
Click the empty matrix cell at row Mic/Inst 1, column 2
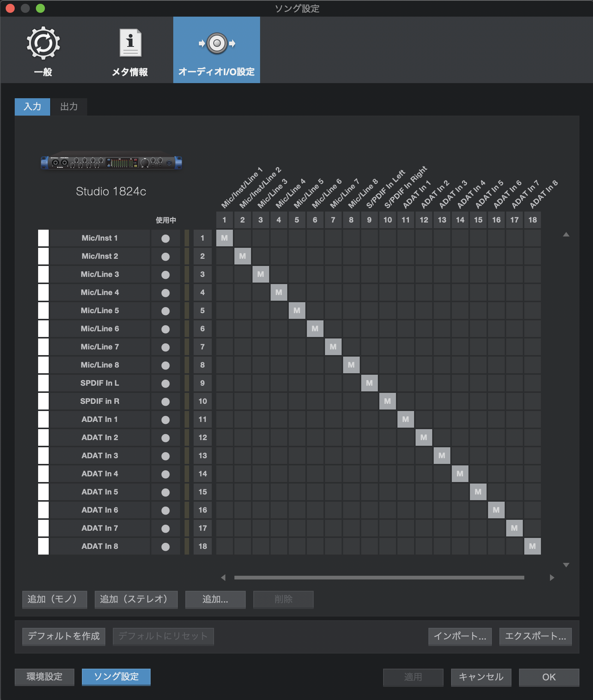coord(243,238)
